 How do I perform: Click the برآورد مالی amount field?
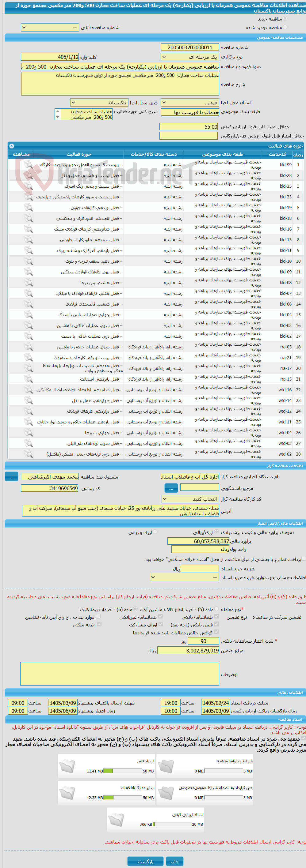pyautogui.click(x=198, y=541)
